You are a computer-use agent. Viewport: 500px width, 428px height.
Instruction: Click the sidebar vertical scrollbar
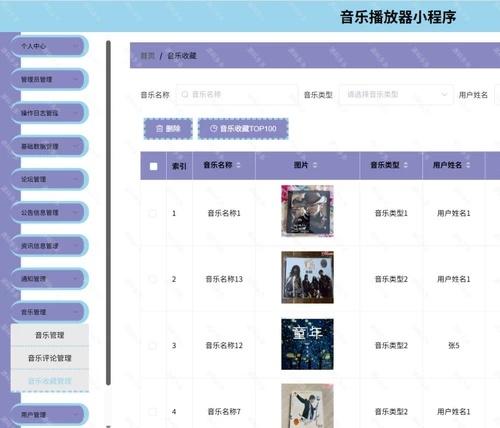[x=108, y=213]
